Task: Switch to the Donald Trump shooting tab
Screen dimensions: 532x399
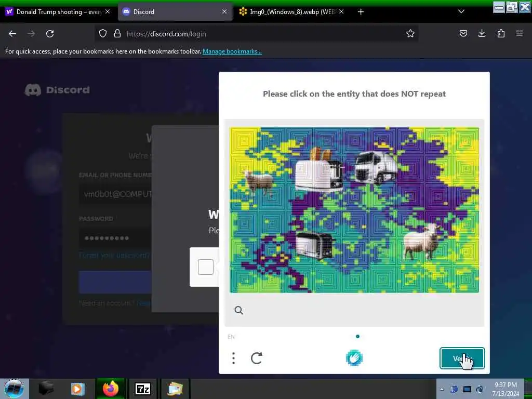Action: point(58,12)
